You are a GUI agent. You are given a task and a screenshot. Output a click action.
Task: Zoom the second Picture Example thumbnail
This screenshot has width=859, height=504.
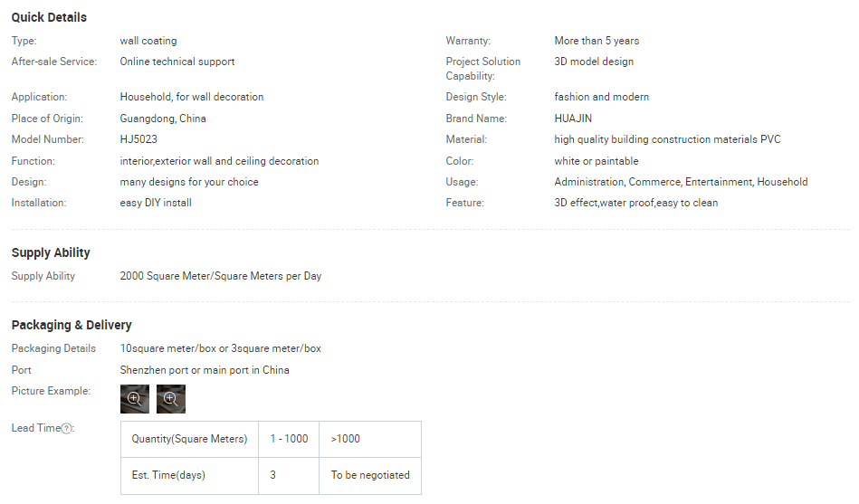170,398
